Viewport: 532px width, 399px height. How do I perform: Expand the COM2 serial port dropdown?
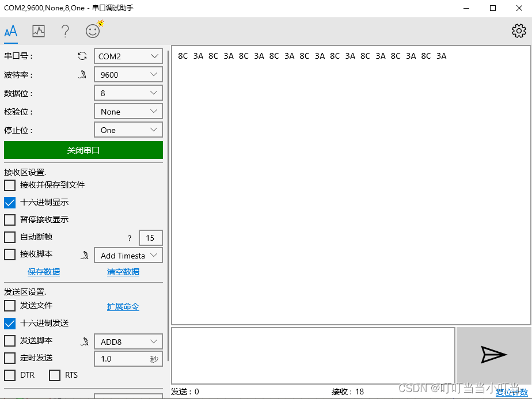128,56
